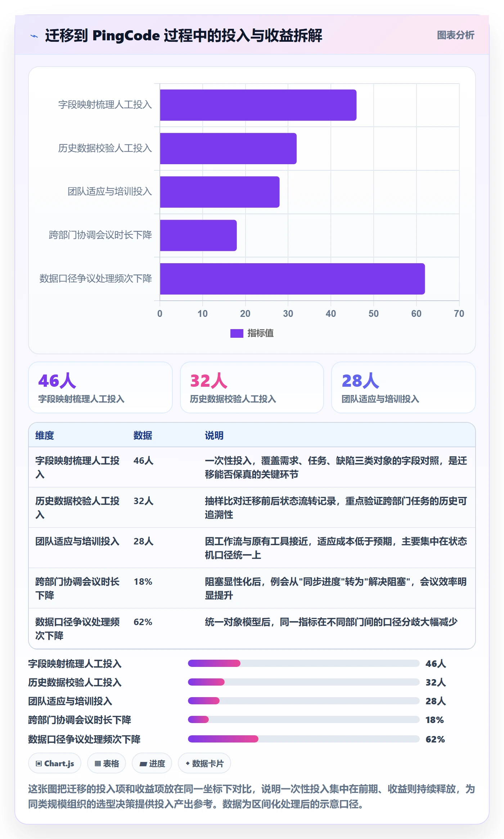
Task: Click the lightning icon beside the title
Action: tap(34, 36)
